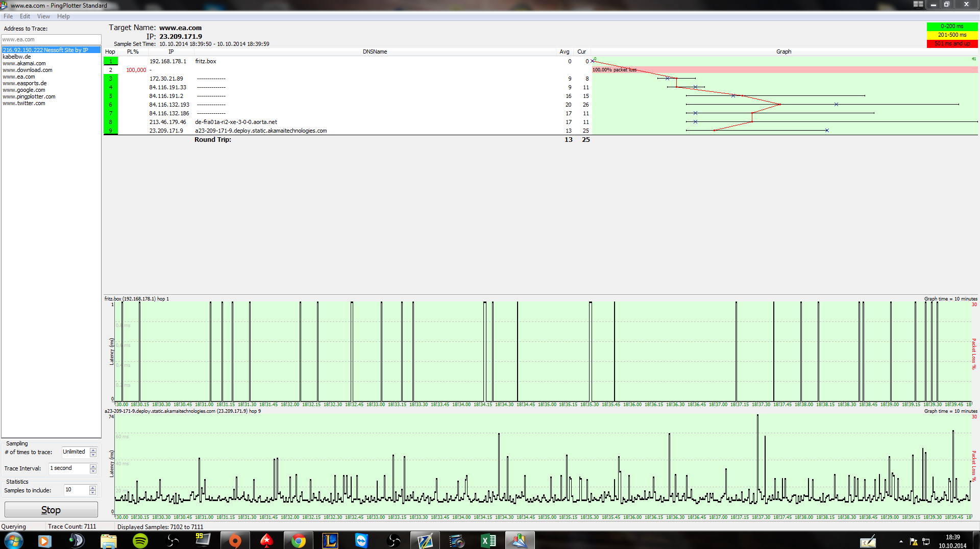This screenshot has width=980, height=549.
Task: Increase Samples to include value
Action: click(92, 488)
